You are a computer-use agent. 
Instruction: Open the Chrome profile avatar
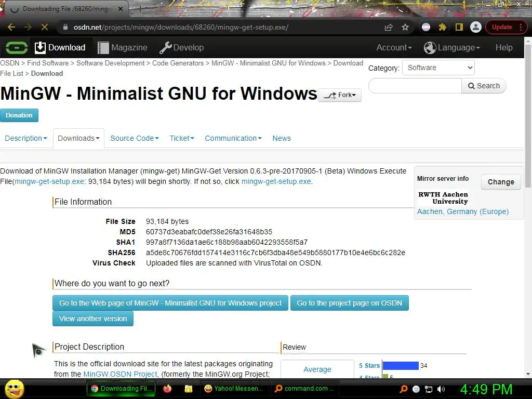tap(476, 27)
